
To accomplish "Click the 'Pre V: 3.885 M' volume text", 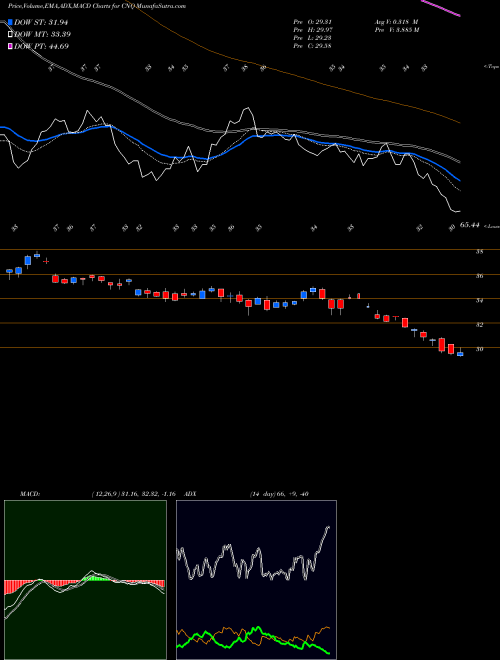I will tap(397, 30).
